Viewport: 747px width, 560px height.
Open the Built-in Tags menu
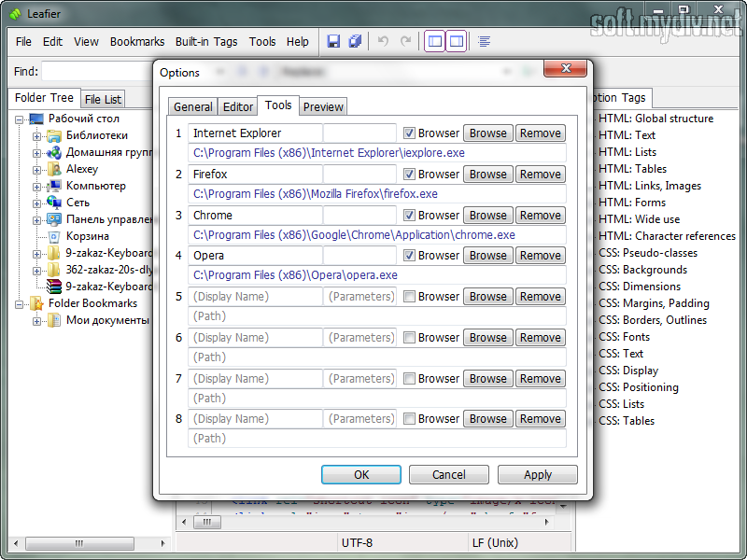pyautogui.click(x=206, y=42)
